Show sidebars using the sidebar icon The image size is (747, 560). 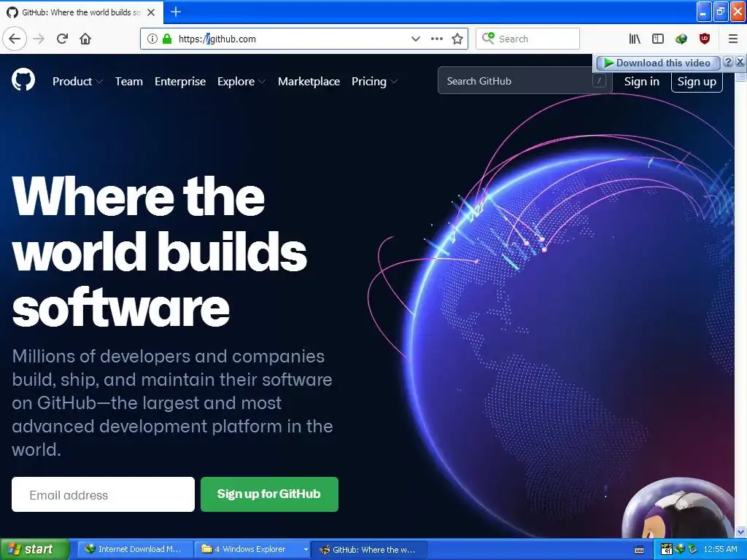tap(658, 39)
